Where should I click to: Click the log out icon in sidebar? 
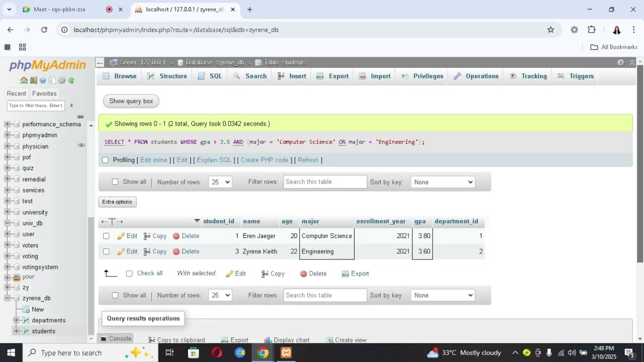click(x=33, y=80)
